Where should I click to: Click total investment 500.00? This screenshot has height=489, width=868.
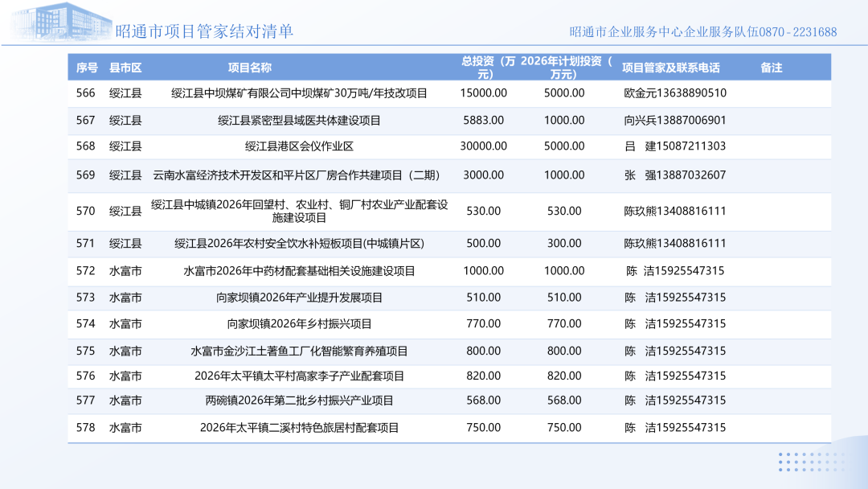click(x=483, y=243)
